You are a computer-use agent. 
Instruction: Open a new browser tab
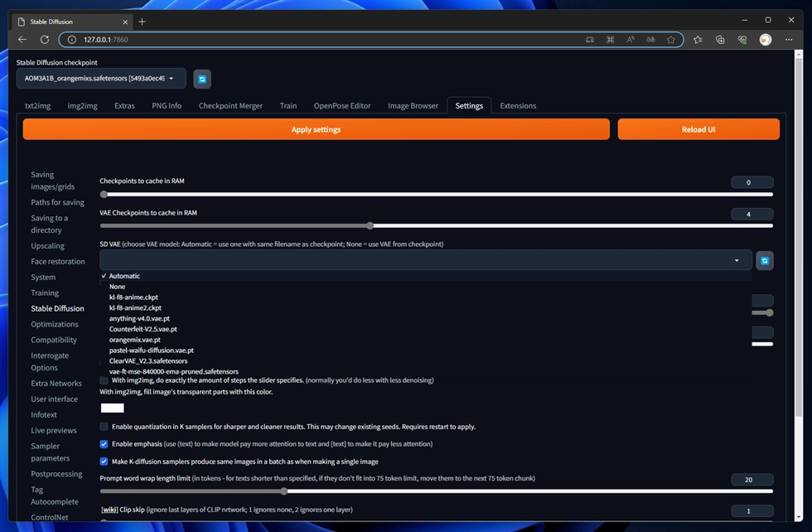pyautogui.click(x=142, y=22)
